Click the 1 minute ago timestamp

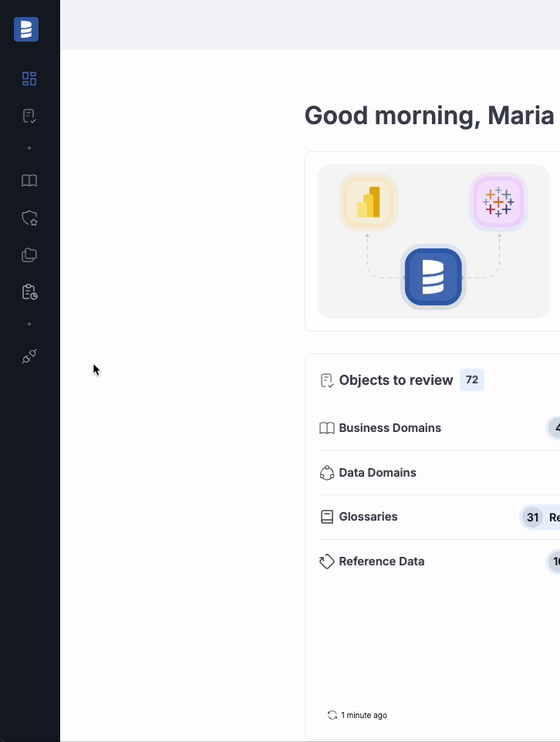[x=364, y=715]
